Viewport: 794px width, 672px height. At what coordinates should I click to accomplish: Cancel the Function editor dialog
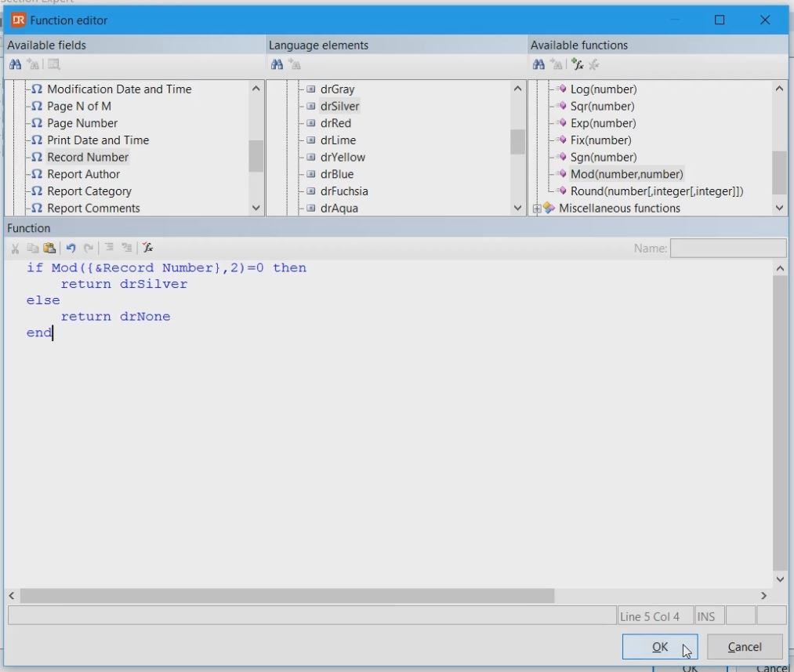click(x=744, y=647)
